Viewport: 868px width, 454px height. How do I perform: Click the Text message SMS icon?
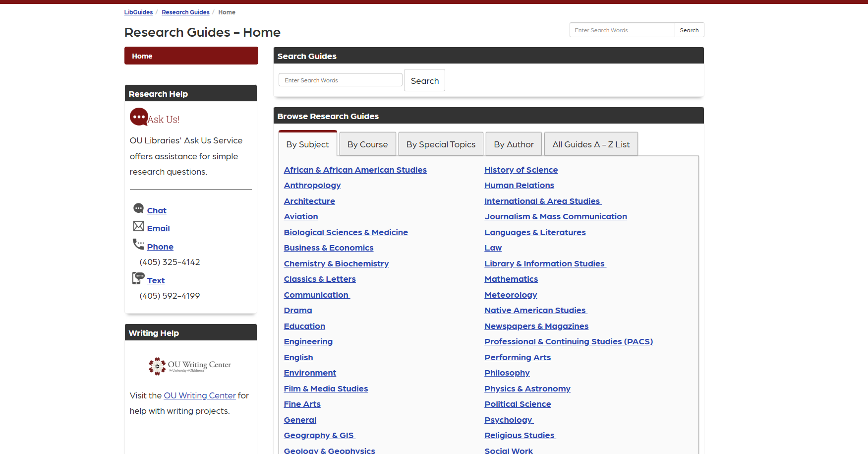(x=138, y=278)
